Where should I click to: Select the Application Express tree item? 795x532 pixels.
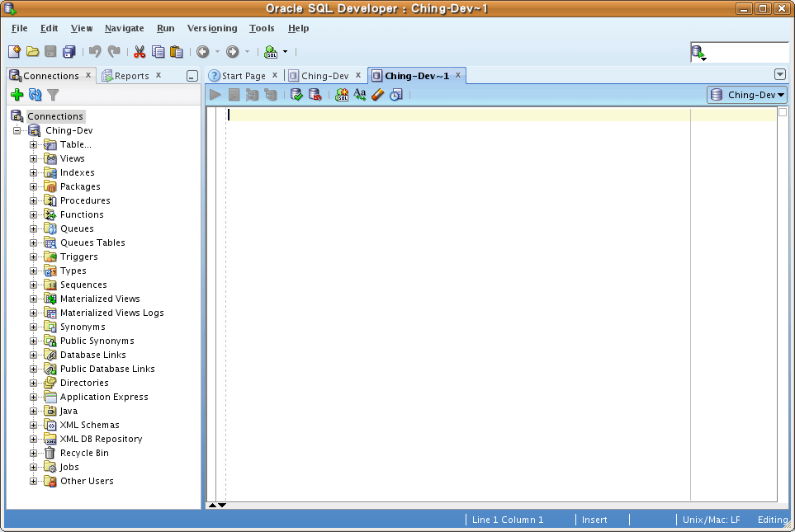pos(104,397)
